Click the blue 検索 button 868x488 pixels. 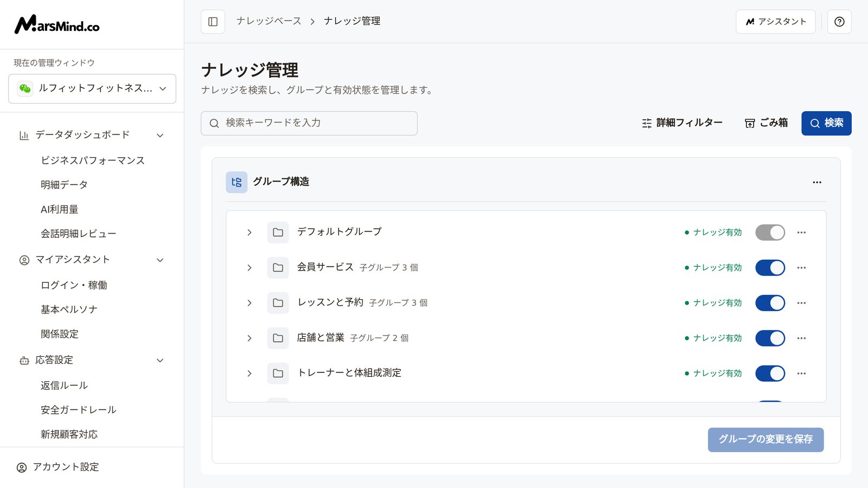click(x=826, y=123)
